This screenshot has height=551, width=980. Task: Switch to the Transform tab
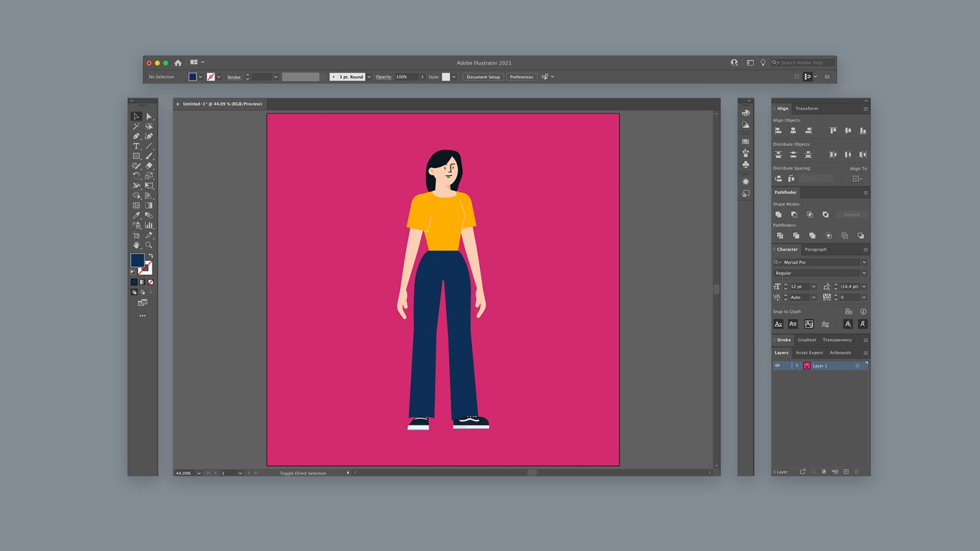click(806, 108)
